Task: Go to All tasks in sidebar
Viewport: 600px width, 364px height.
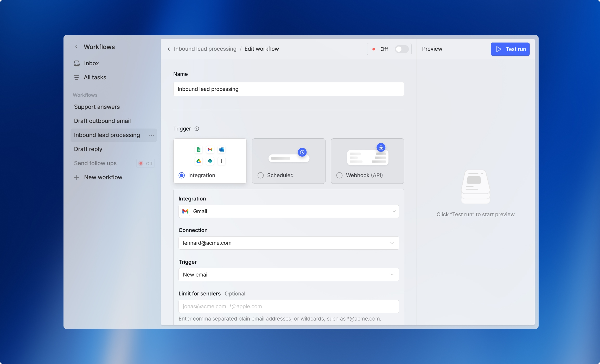Action: coord(95,77)
